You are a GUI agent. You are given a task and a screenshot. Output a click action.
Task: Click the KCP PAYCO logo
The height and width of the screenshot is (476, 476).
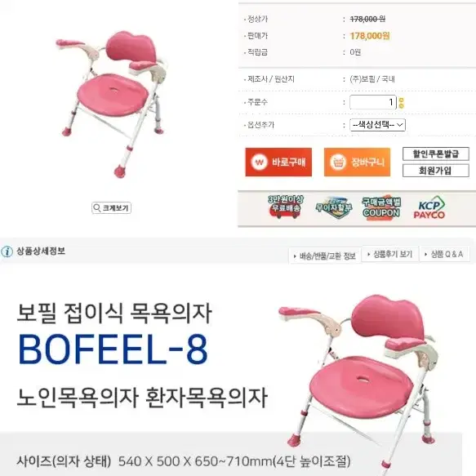(x=429, y=207)
